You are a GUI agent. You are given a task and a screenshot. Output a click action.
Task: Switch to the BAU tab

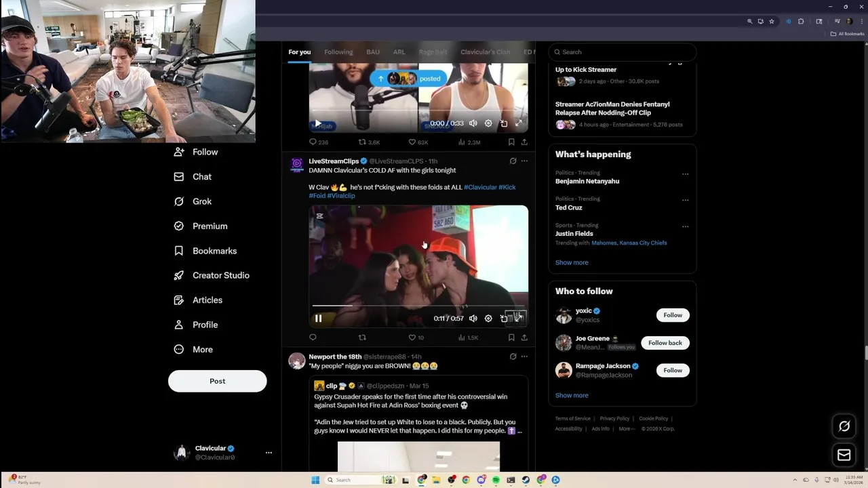click(373, 52)
